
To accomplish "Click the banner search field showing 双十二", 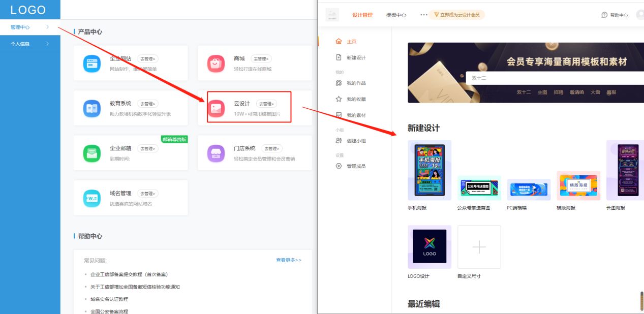I will coord(555,78).
